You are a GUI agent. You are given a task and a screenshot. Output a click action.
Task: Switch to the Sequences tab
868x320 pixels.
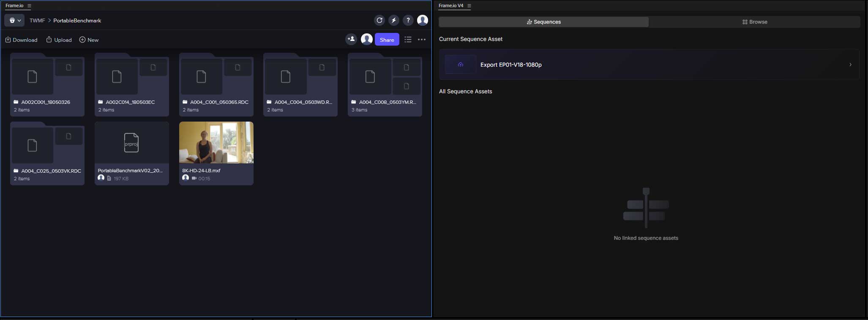[543, 22]
